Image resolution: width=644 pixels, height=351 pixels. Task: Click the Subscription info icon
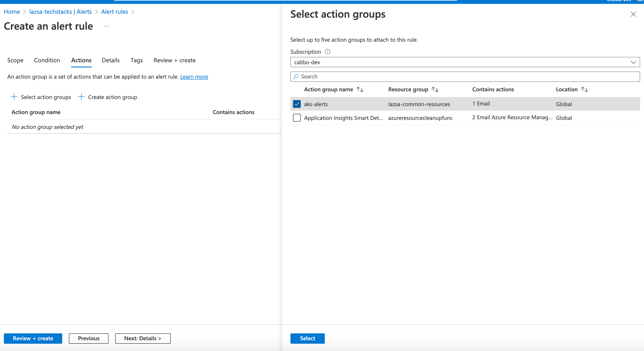pyautogui.click(x=327, y=52)
